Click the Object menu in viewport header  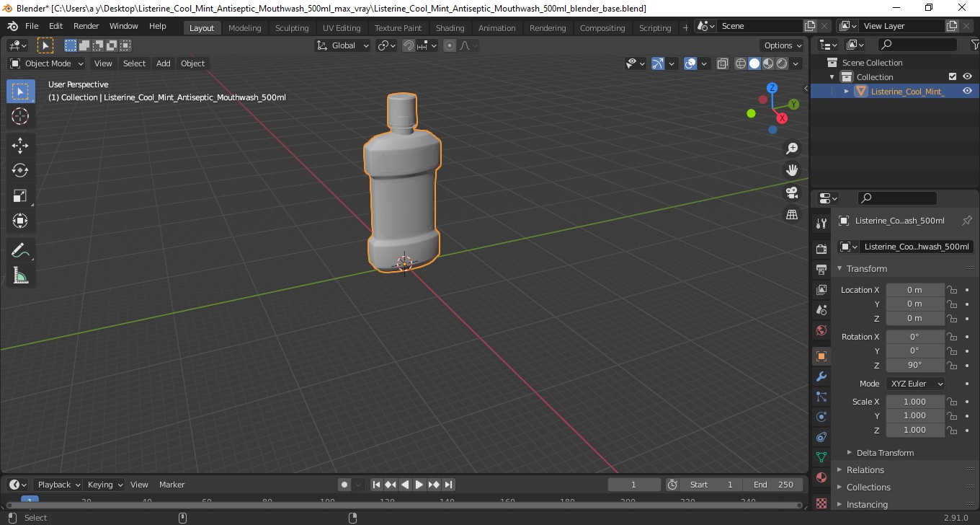point(192,63)
